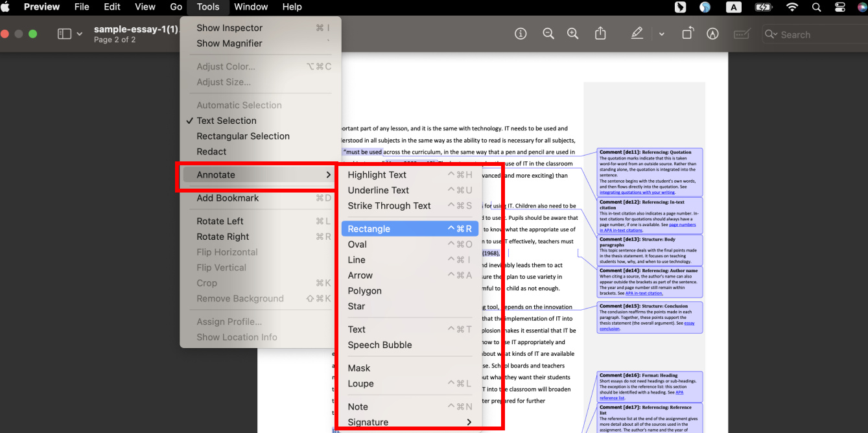This screenshot has width=868, height=433.
Task: Enable Rectangular Selection mode
Action: click(x=243, y=136)
